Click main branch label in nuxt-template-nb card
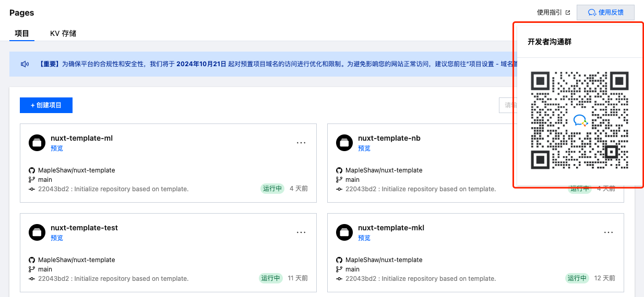644x297 pixels. pos(352,180)
